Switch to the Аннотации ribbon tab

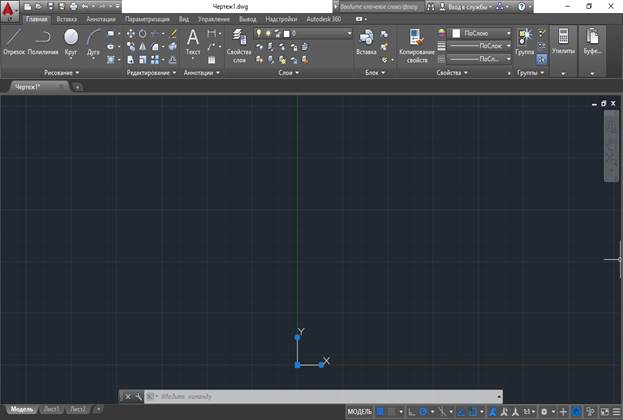click(100, 19)
